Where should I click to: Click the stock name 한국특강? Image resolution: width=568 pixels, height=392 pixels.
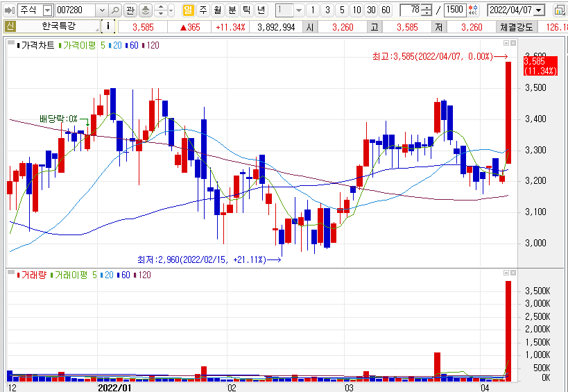pyautogui.click(x=59, y=26)
